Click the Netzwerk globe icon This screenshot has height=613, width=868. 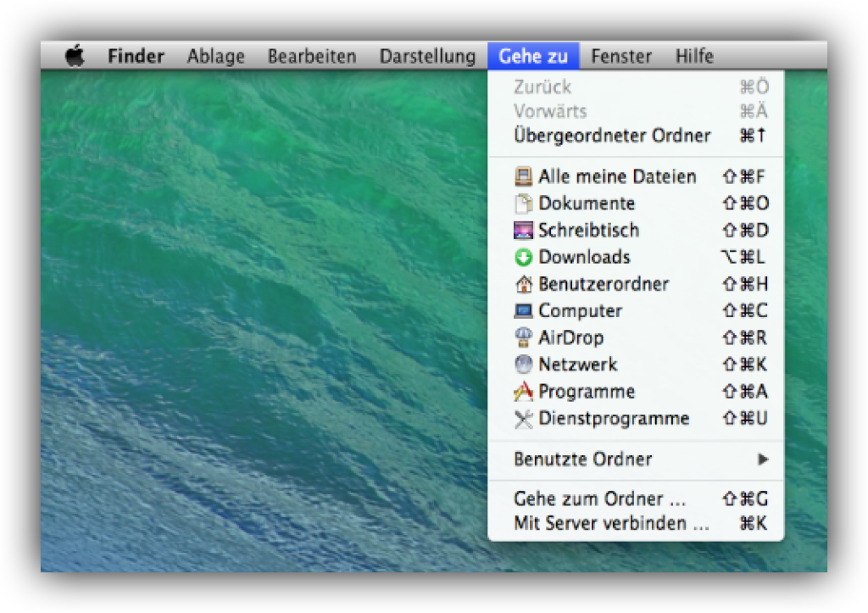tap(523, 365)
